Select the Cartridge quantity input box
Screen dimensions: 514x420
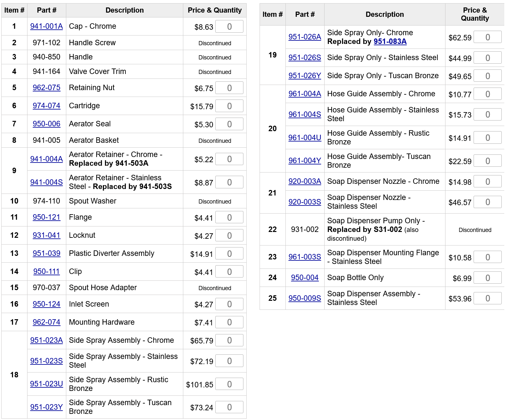click(x=229, y=106)
